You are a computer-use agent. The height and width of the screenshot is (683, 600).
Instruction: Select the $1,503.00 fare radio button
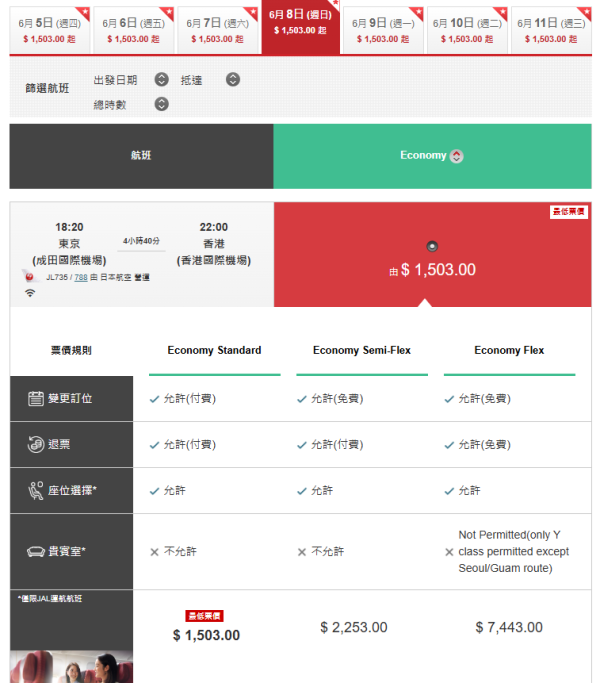(x=432, y=247)
